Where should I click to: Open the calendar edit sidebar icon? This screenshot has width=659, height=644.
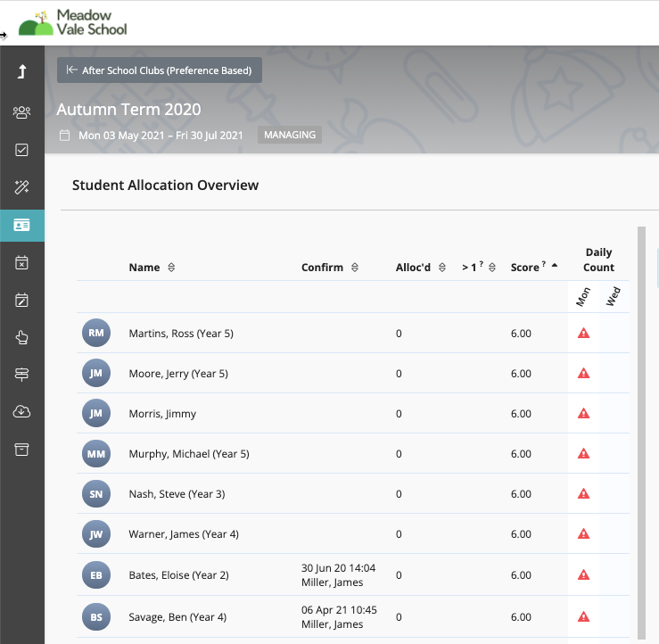22,300
